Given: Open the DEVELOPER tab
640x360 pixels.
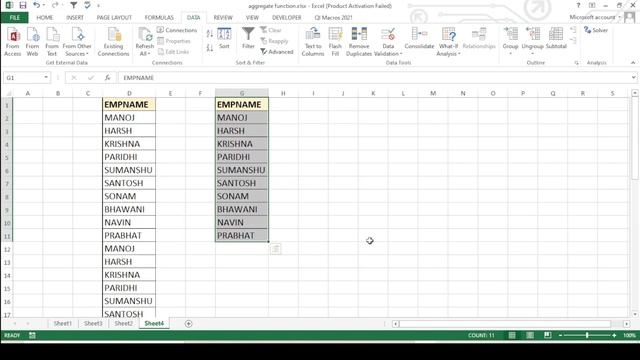Looking at the screenshot, I should coord(287,18).
